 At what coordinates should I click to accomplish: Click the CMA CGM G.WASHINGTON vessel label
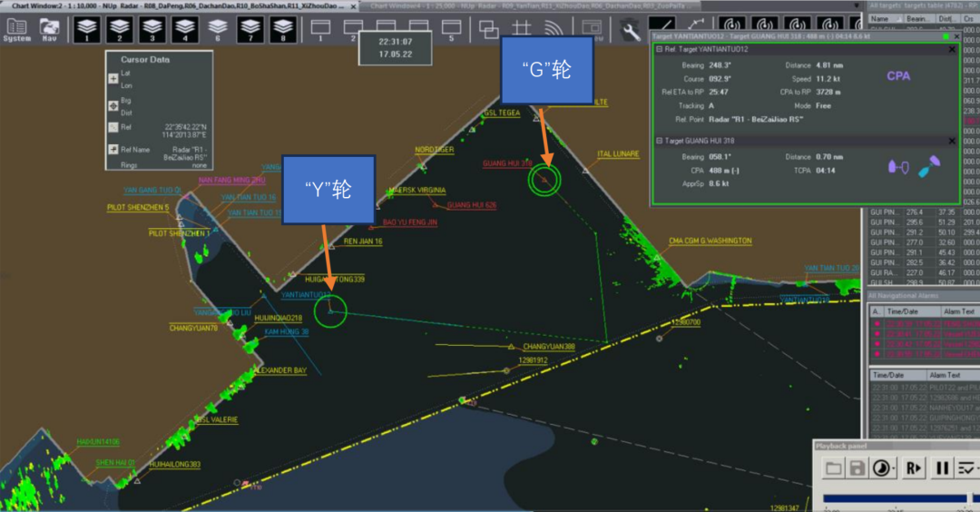point(710,241)
